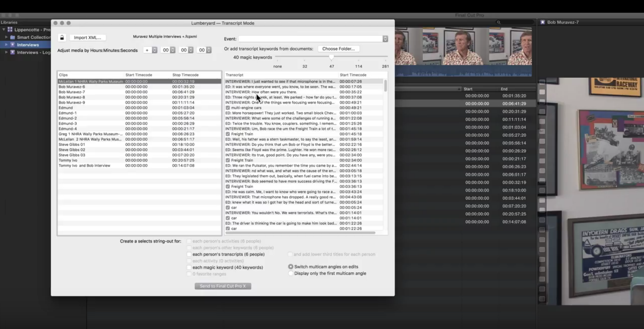Click the hours stepper arrows

[173, 50]
